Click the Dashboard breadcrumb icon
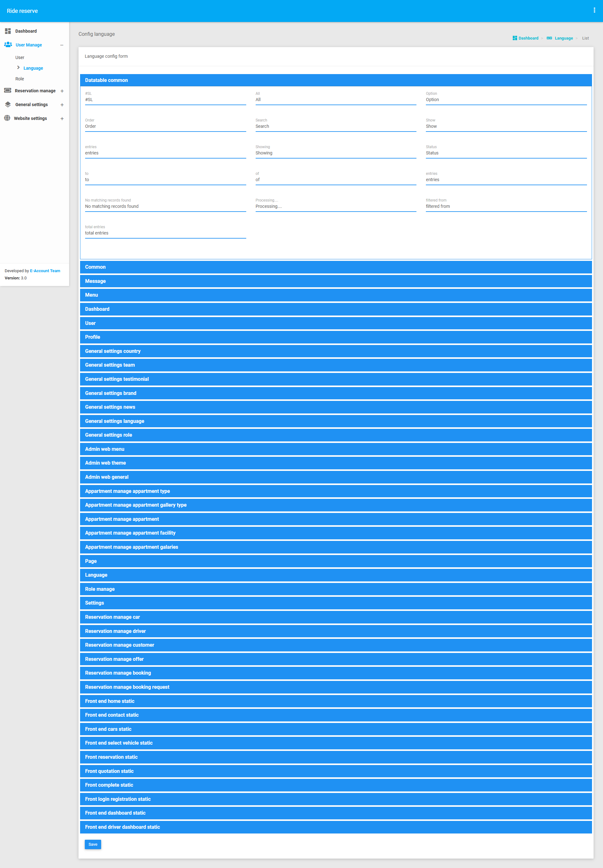Image resolution: width=603 pixels, height=868 pixels. point(514,38)
